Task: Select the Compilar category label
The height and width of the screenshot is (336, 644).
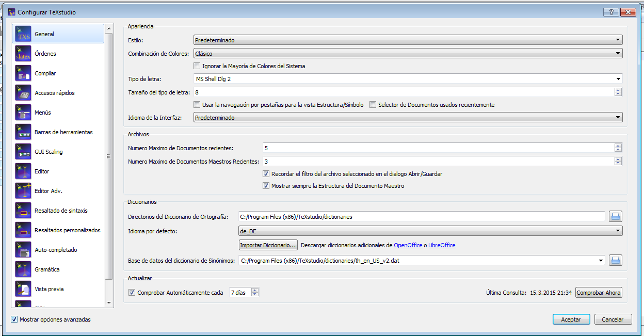Action: point(45,73)
